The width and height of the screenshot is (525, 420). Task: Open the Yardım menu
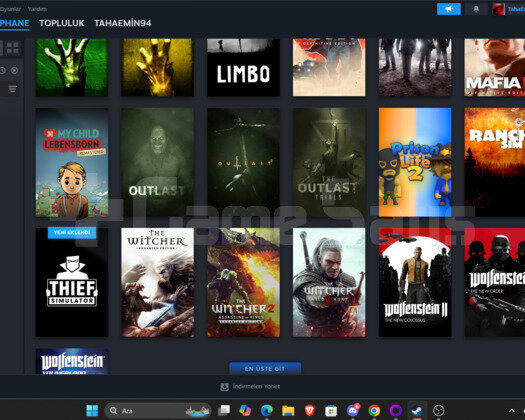click(x=37, y=9)
